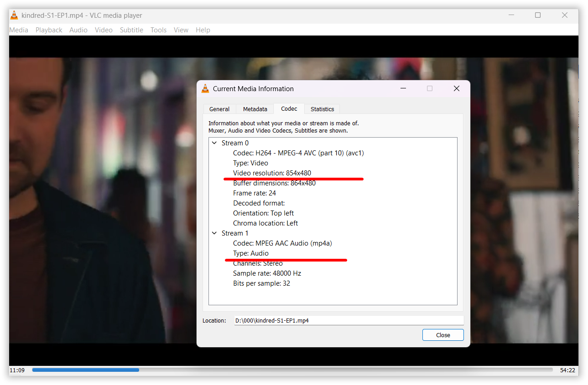Switch to the Statistics tab
This screenshot has height=385, width=588.
322,109
